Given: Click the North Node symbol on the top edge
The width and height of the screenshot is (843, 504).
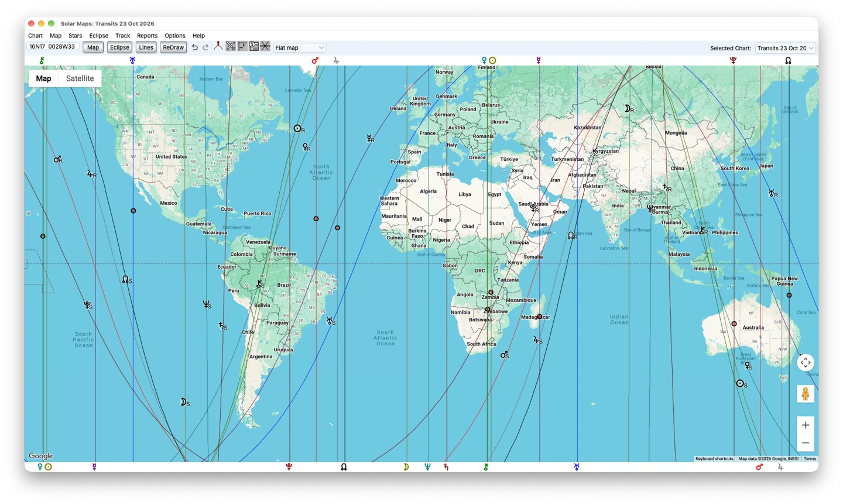Looking at the screenshot, I should point(788,60).
